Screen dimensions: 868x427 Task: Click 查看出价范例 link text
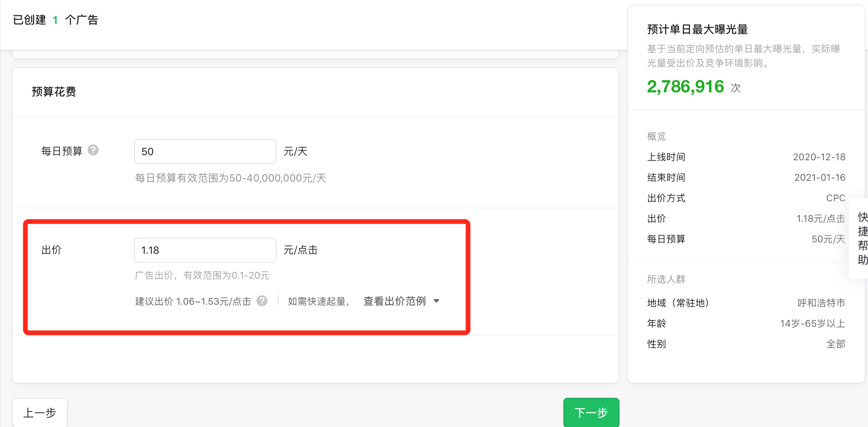tap(394, 301)
